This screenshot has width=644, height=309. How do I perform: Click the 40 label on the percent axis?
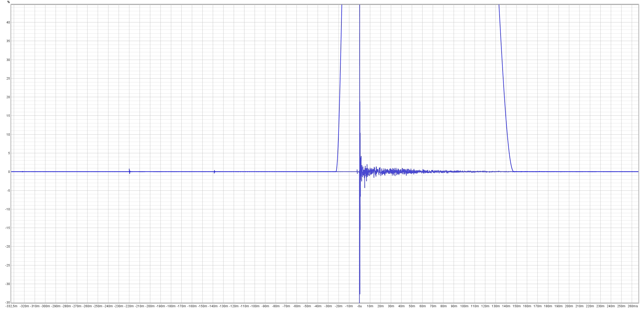pos(8,22)
